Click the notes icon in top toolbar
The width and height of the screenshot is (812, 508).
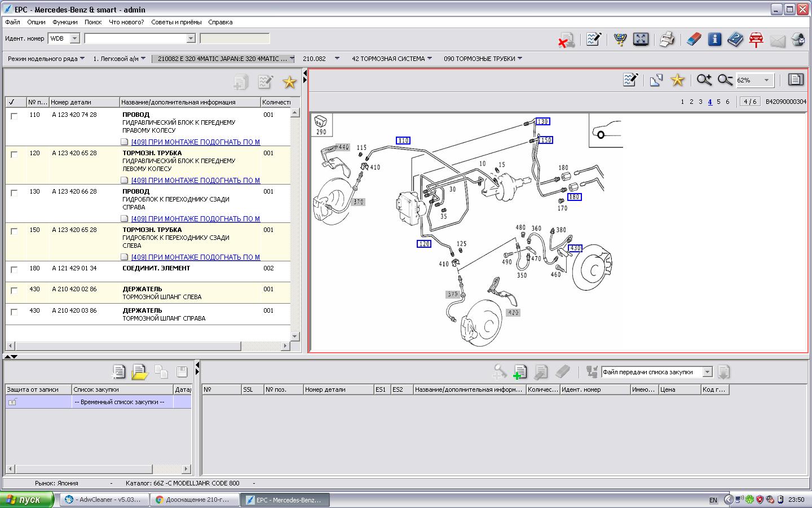click(x=593, y=40)
